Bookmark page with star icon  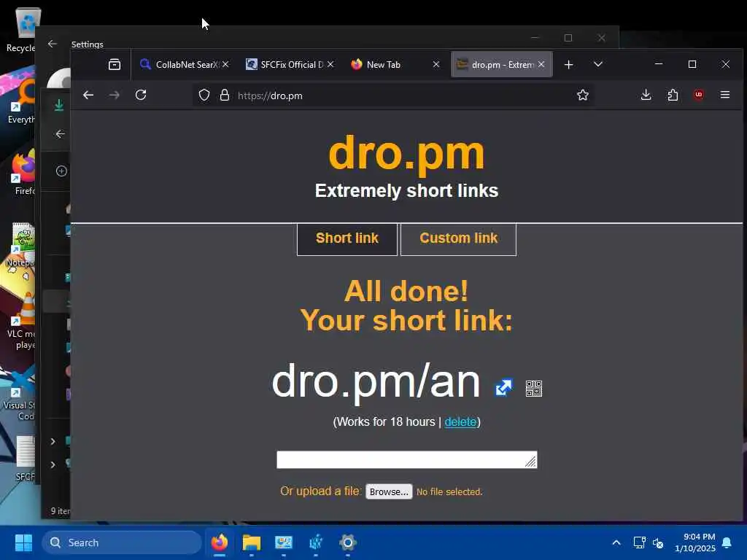(583, 96)
